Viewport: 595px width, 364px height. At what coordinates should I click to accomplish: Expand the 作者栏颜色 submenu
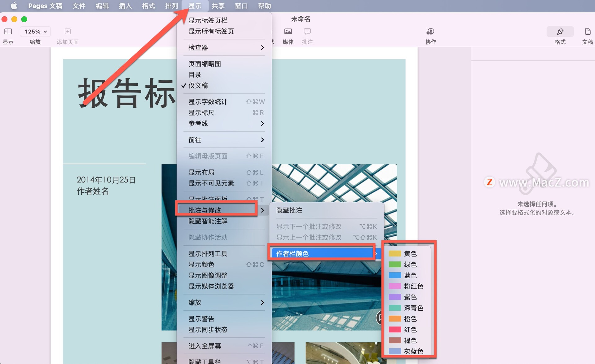click(327, 254)
